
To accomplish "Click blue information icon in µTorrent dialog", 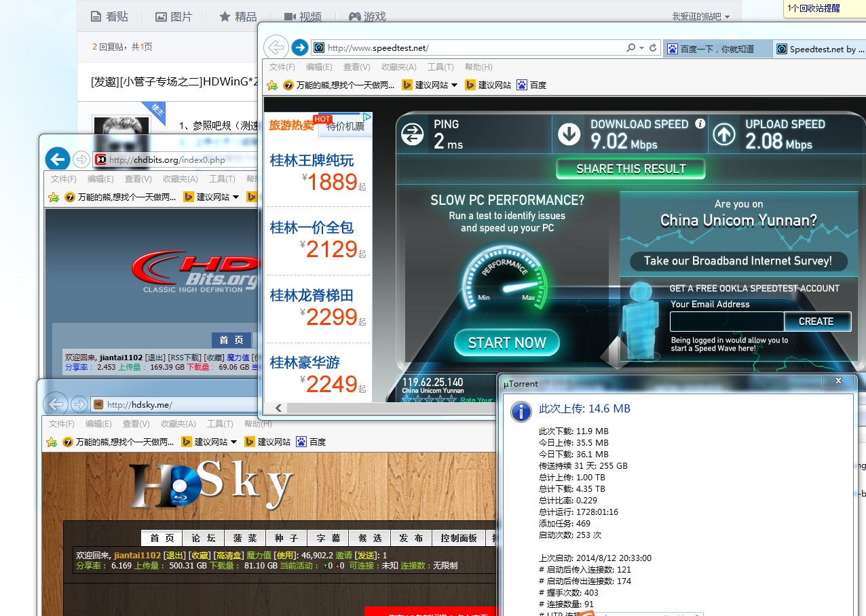I will tap(521, 411).
